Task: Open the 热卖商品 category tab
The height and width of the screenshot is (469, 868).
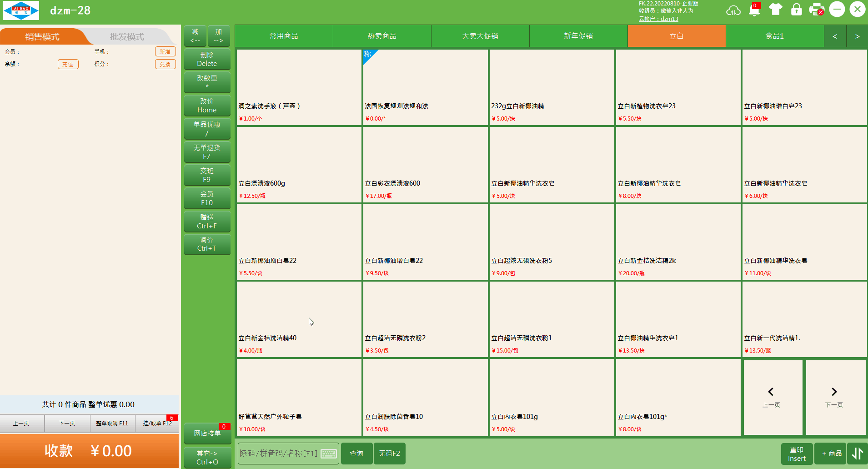Action: 382,36
